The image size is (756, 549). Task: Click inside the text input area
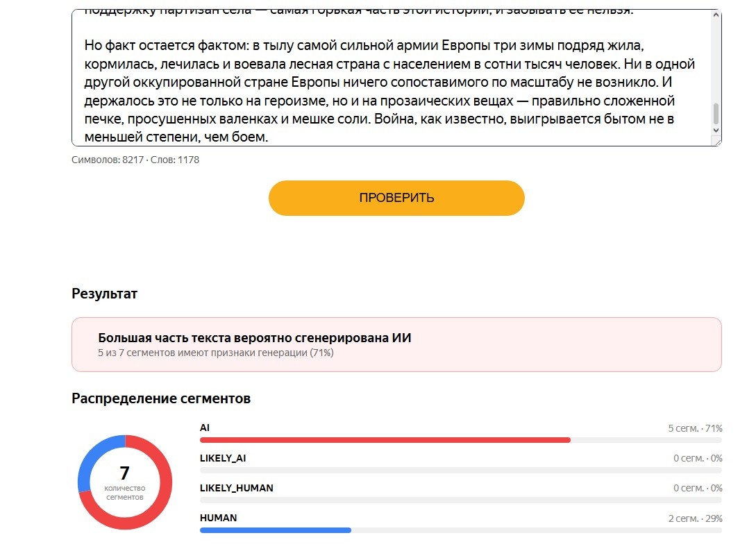[x=392, y=78]
